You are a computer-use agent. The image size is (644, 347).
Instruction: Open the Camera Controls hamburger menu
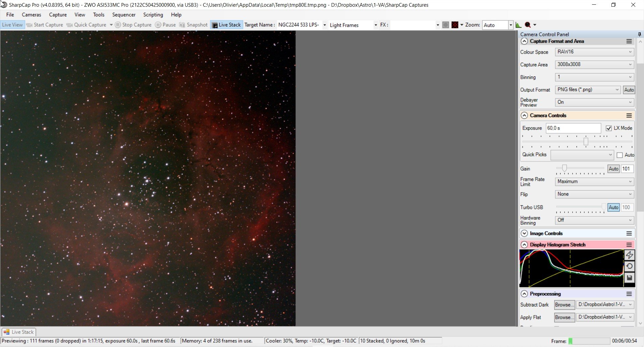[x=629, y=115]
